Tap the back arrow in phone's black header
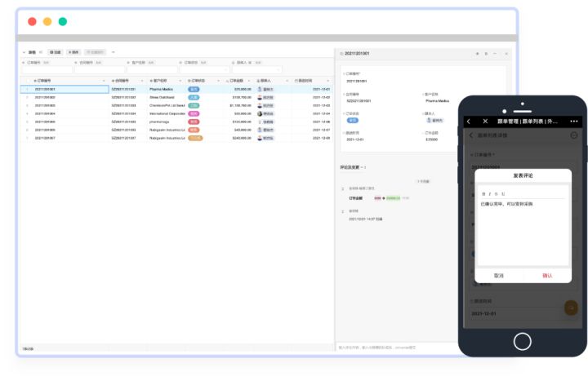Image resolution: width=588 pixels, height=381 pixels. pos(469,122)
